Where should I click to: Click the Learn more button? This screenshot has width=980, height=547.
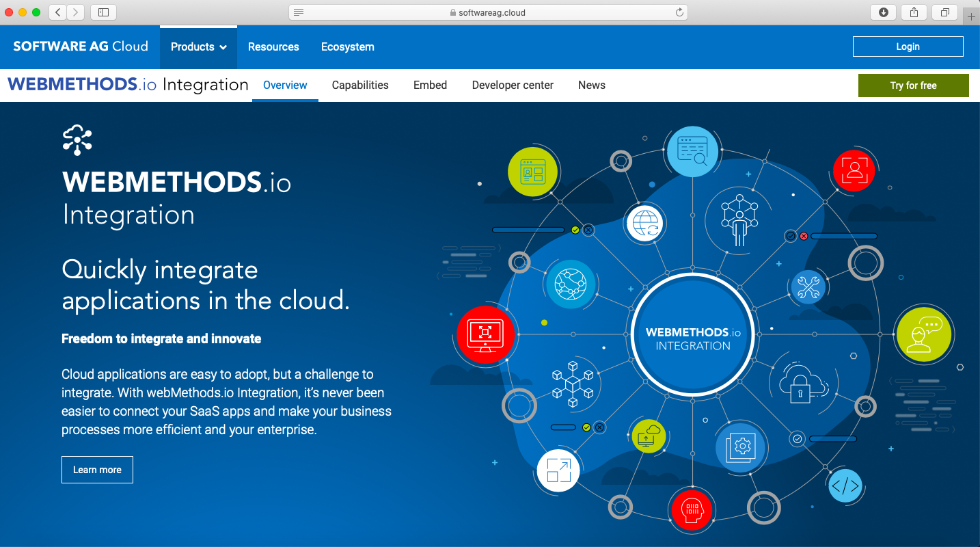pyautogui.click(x=97, y=470)
